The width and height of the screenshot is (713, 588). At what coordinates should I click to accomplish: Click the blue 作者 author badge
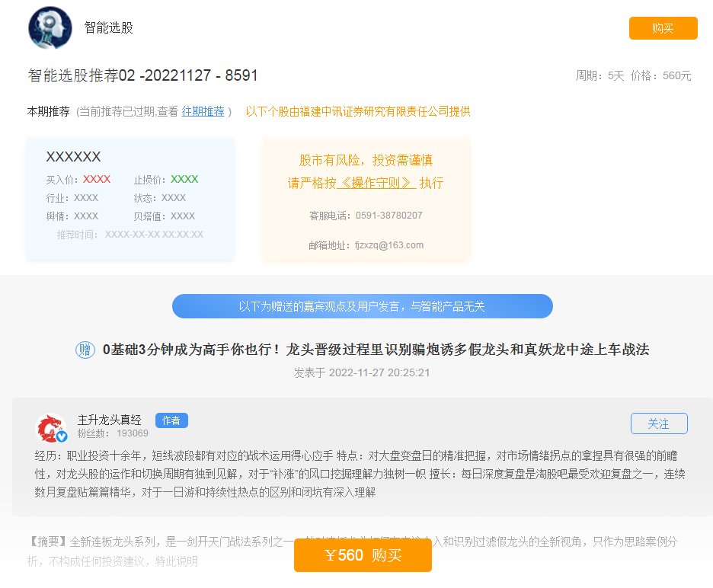pos(171,420)
